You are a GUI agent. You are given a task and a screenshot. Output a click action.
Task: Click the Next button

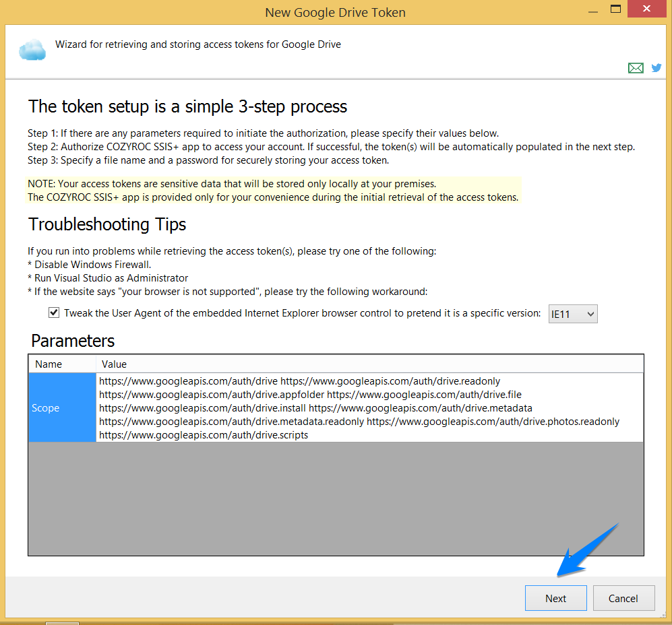point(555,598)
